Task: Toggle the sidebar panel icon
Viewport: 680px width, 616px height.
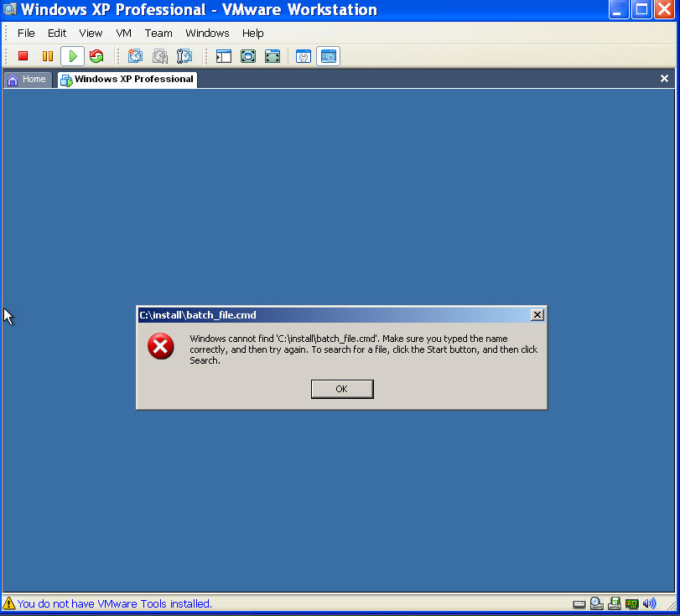Action: point(224,56)
